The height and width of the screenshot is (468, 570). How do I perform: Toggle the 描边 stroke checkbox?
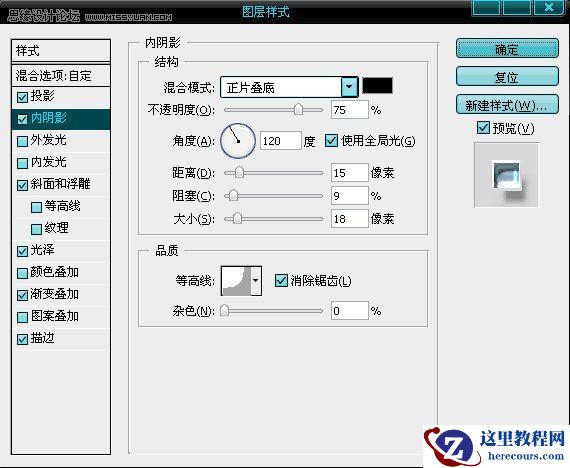(22, 339)
